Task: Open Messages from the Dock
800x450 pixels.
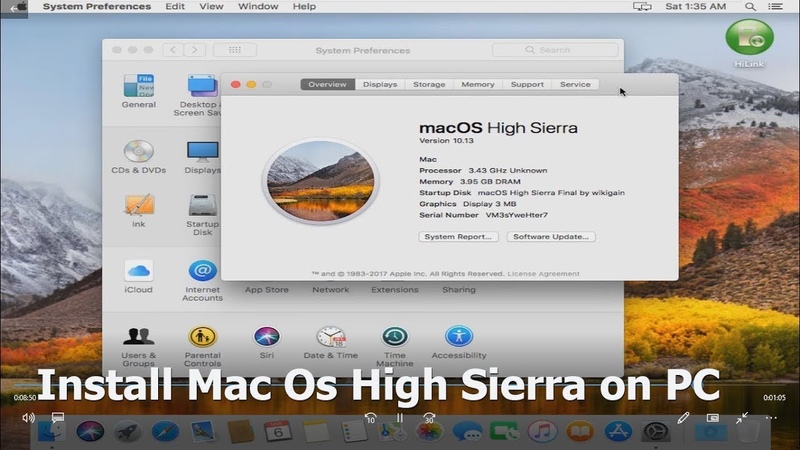Action: (467, 432)
